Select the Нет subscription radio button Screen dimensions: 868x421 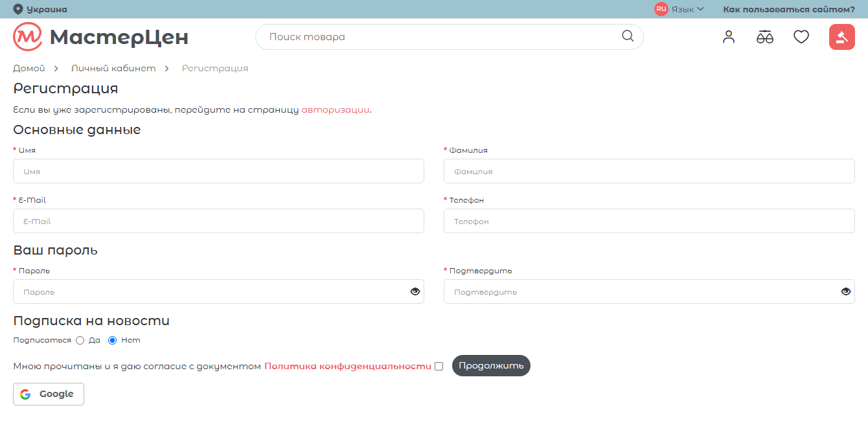pyautogui.click(x=112, y=340)
